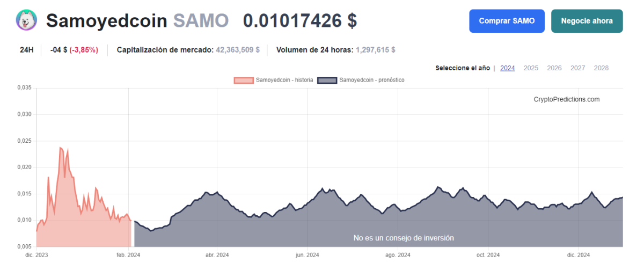644x263 pixels.
Task: Click the Negocie ahora button
Action: tap(587, 21)
